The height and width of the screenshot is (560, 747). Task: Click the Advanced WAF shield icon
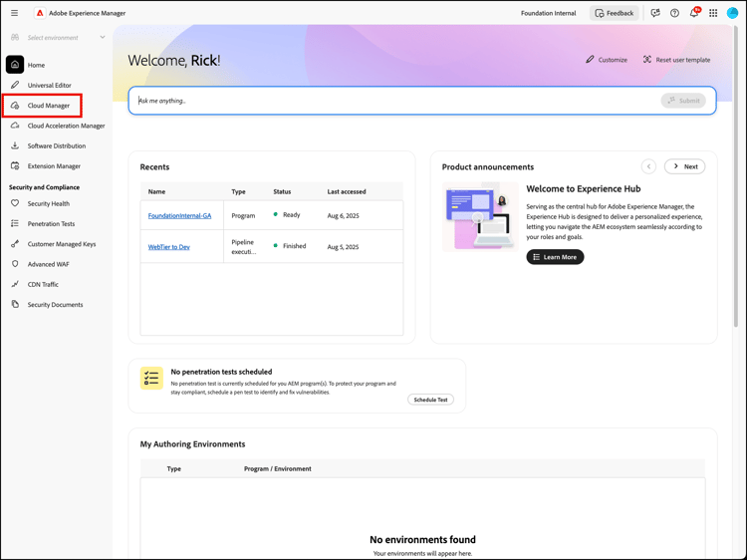point(15,263)
